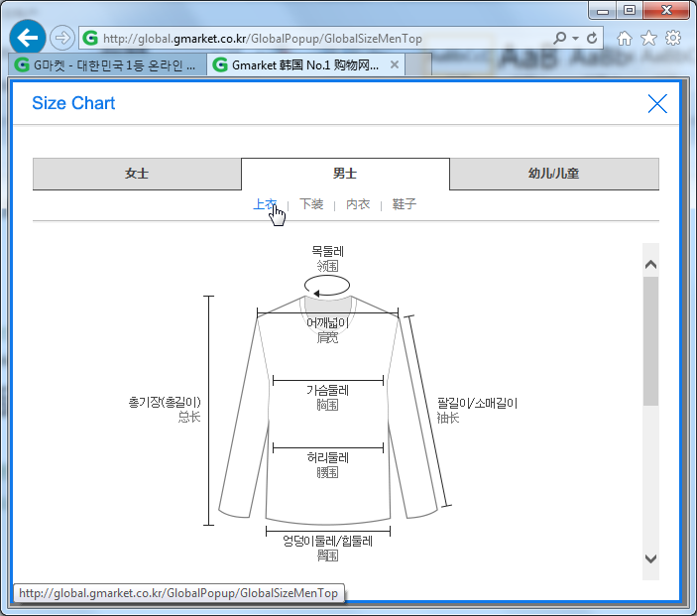Open the browser Tools gear icon
Viewport: 697px width, 616px height.
(x=673, y=38)
